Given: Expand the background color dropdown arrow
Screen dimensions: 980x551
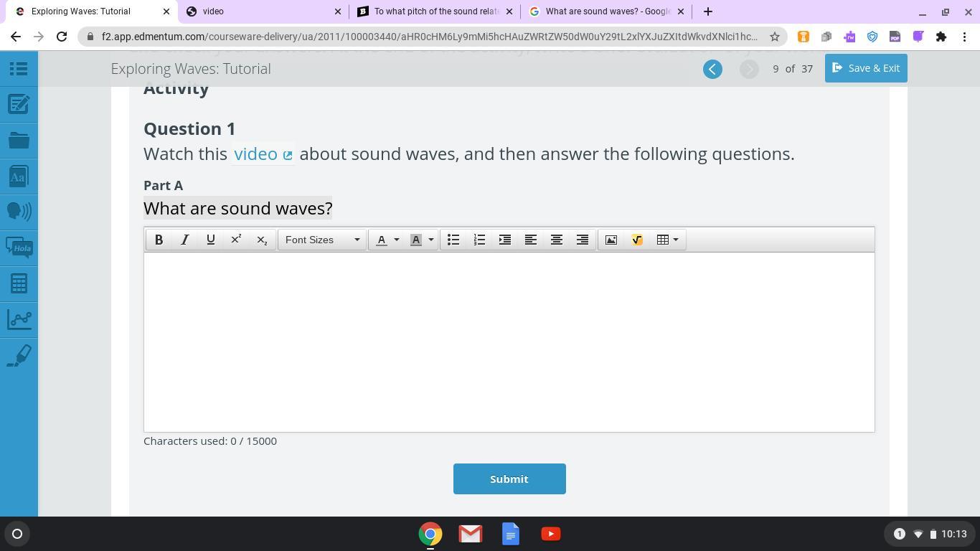Looking at the screenshot, I should pos(431,240).
